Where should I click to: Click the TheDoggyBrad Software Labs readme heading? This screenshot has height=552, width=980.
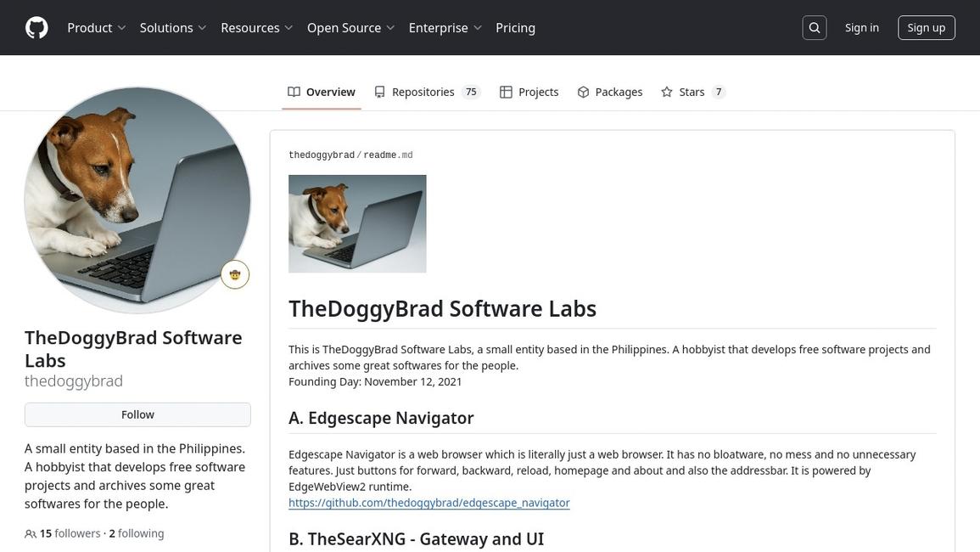(443, 309)
